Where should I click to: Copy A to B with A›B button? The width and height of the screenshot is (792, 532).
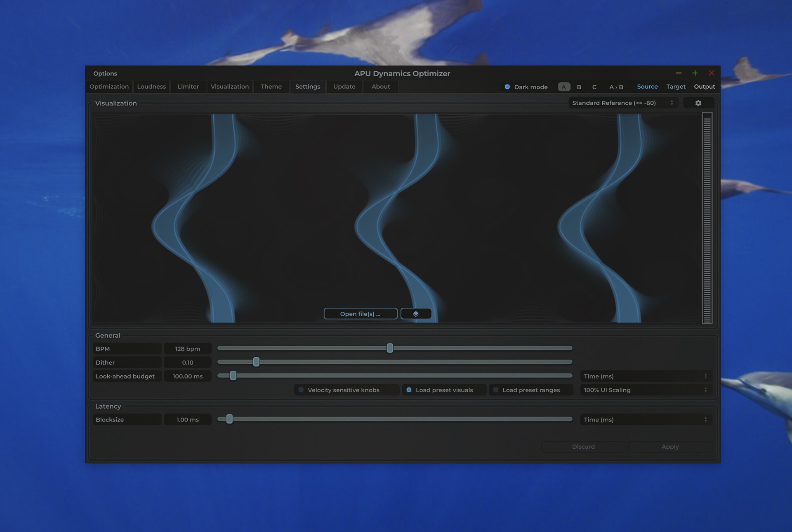[616, 87]
